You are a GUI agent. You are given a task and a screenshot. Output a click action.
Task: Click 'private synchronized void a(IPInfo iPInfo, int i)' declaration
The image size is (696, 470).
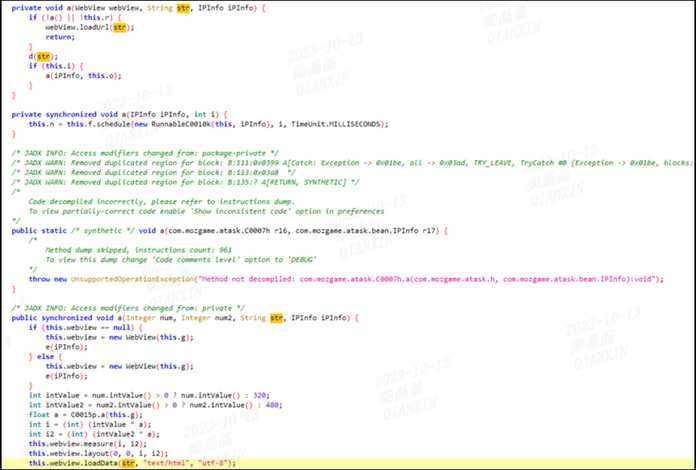119,114
